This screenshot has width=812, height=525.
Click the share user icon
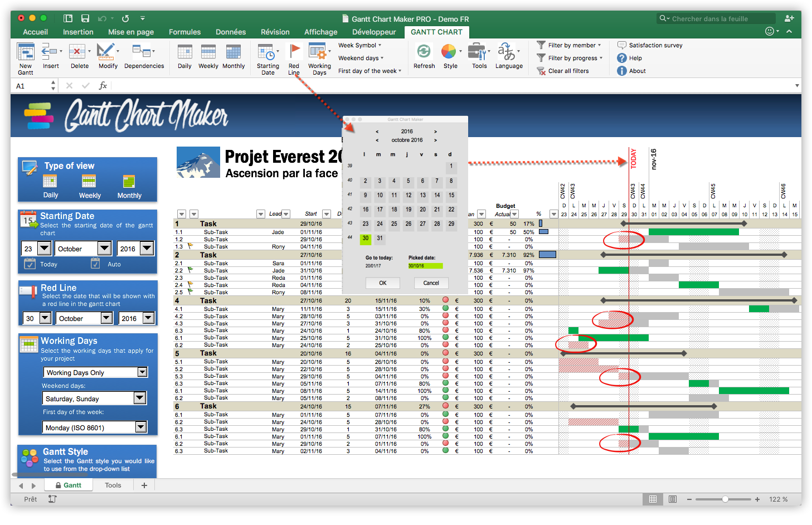[x=789, y=18]
